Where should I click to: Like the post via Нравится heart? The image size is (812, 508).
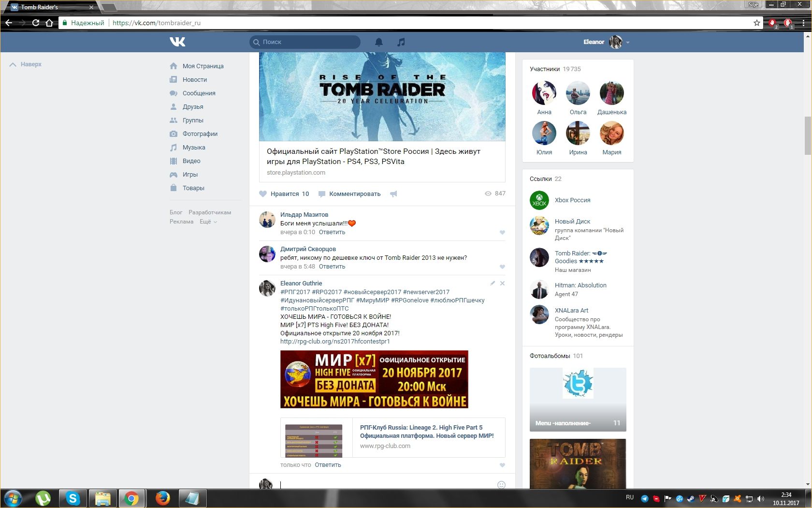263,194
